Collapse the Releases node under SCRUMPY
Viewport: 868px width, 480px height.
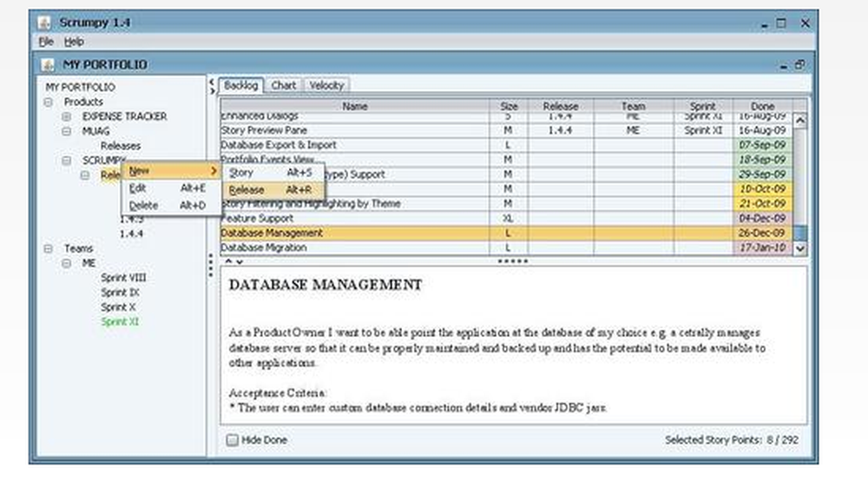tap(85, 175)
